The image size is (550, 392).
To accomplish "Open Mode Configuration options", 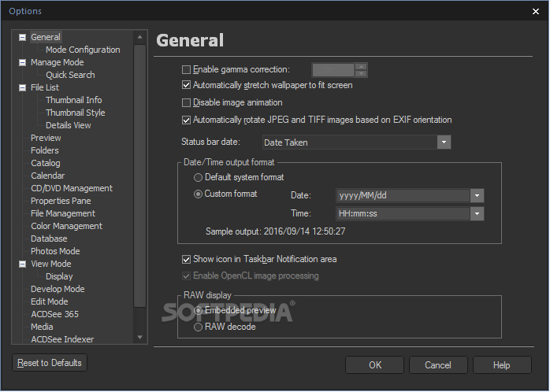I will [x=83, y=50].
